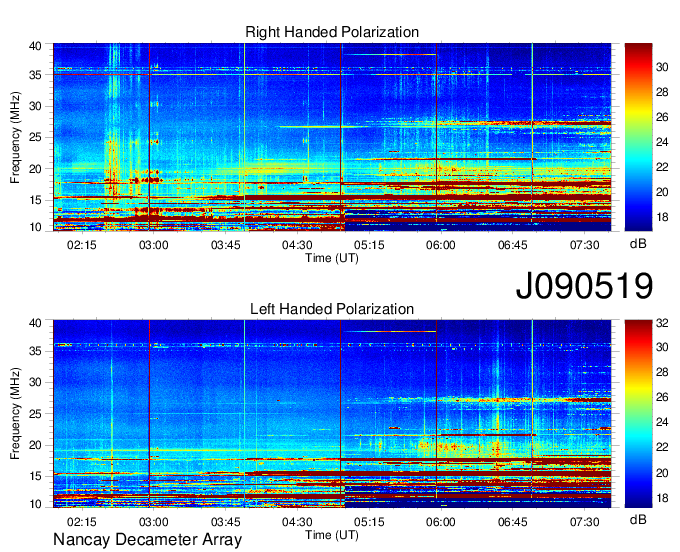The image size is (680, 552).
Task: Click bottom plot's 'Frequency (MHz)' axis label
Action: click(15, 414)
